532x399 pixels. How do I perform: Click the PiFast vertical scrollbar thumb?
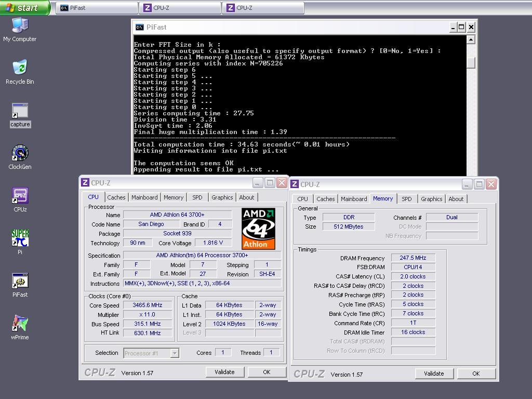pos(471,62)
